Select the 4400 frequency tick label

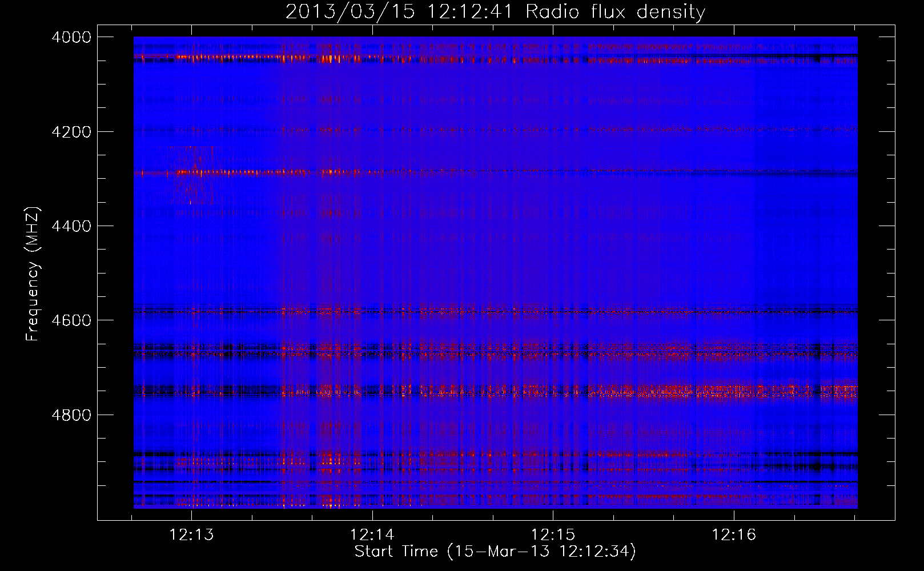coord(71,226)
